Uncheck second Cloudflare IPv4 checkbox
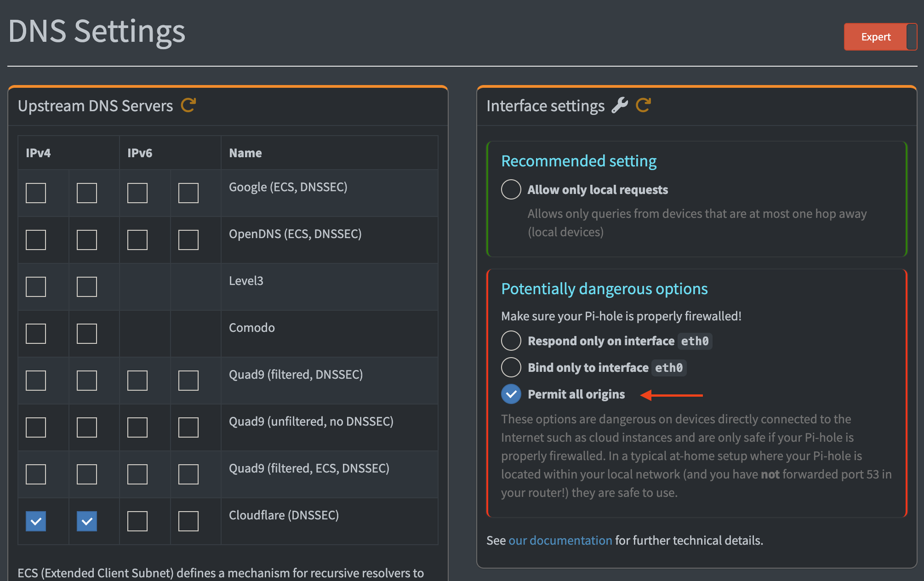 click(x=87, y=521)
